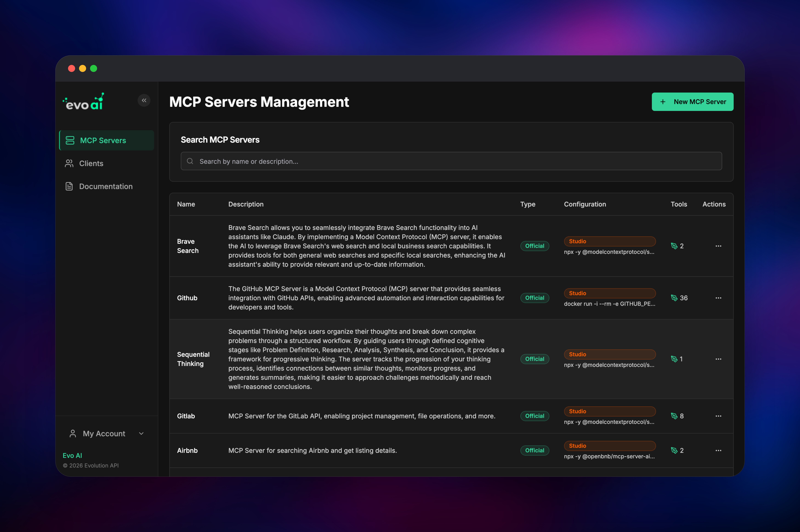Open actions menu for Brave Search

[x=718, y=246]
